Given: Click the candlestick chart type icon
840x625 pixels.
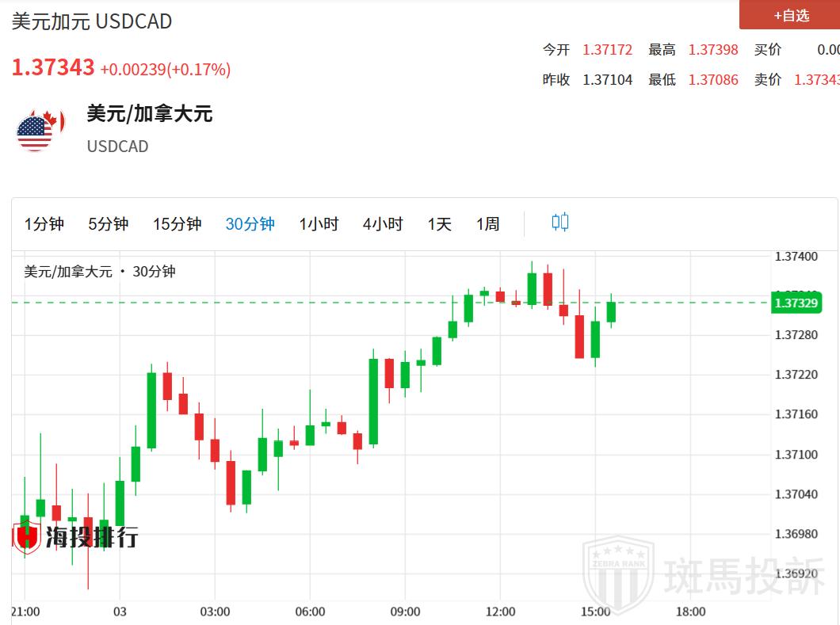Looking at the screenshot, I should pyautogui.click(x=559, y=223).
